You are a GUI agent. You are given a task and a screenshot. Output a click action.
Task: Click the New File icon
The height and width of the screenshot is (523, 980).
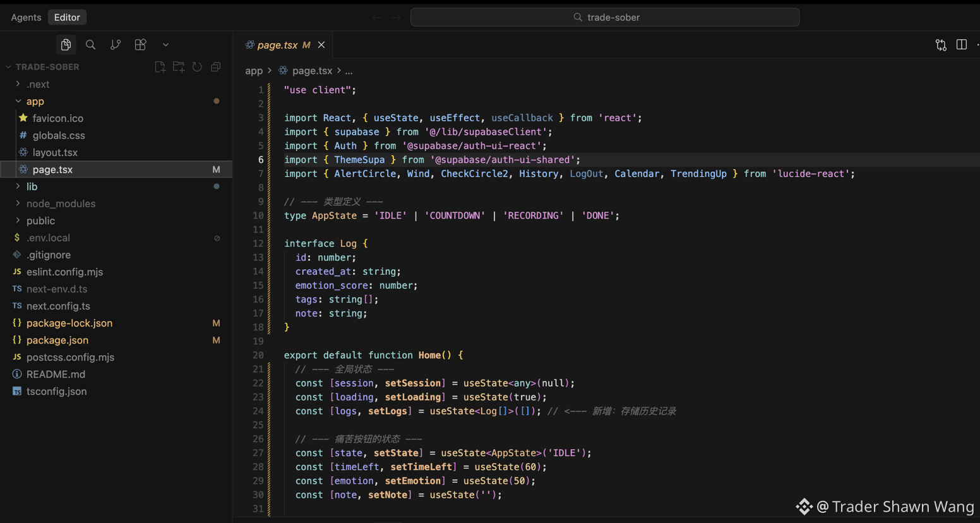pos(160,67)
